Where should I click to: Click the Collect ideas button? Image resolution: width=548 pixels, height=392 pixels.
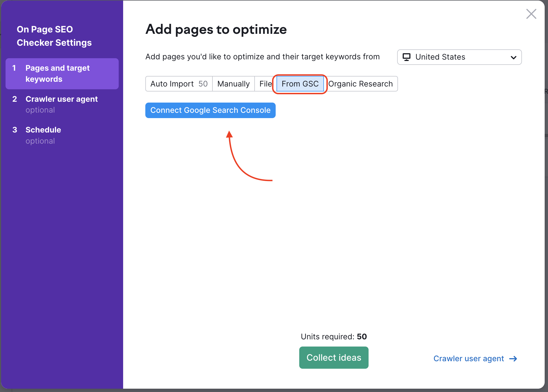click(334, 358)
